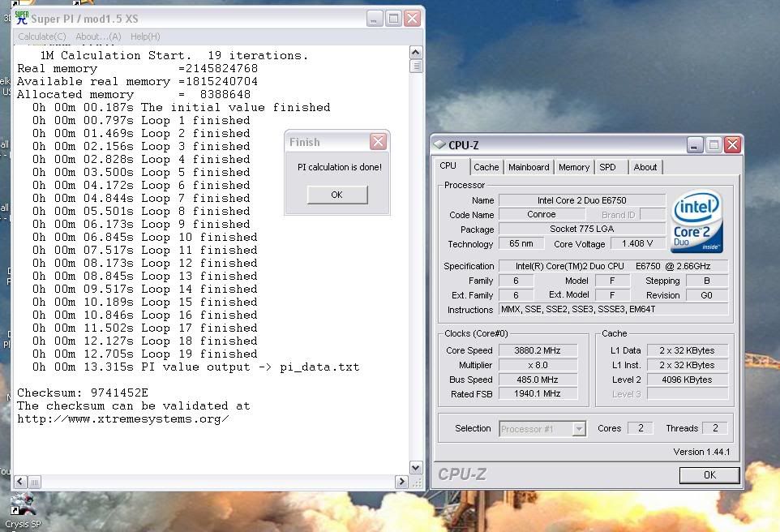Click the 'Available real memory' line
This screenshot has height=532, width=780.
[x=137, y=81]
